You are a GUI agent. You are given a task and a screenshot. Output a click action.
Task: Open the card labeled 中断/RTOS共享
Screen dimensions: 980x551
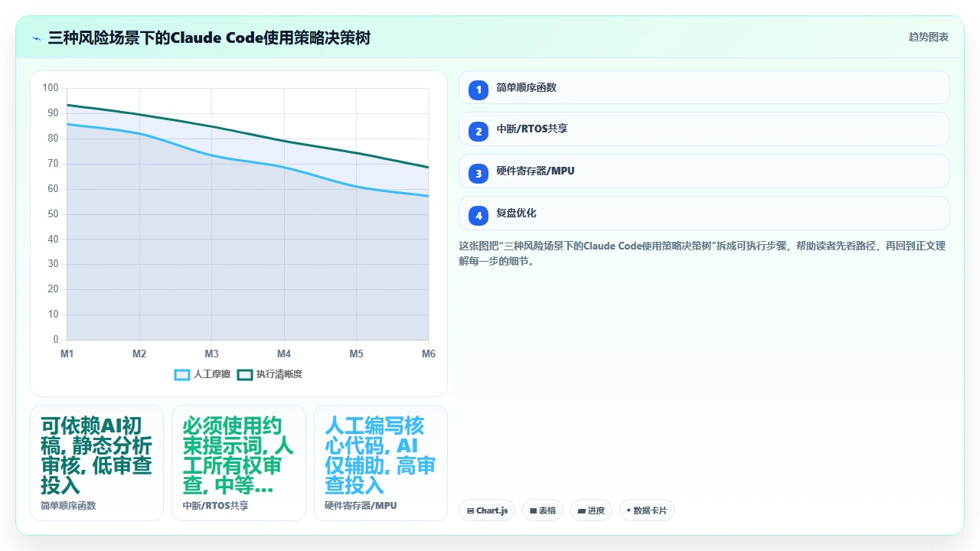coord(239,463)
